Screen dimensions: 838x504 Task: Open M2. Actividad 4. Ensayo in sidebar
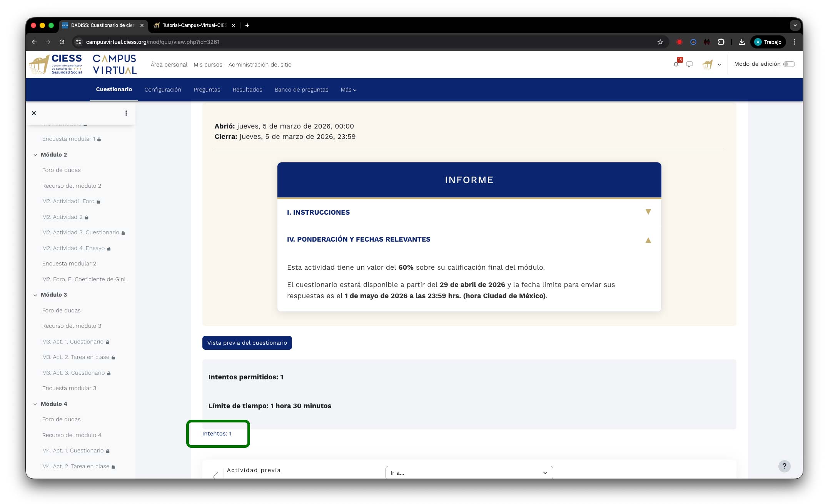click(73, 248)
